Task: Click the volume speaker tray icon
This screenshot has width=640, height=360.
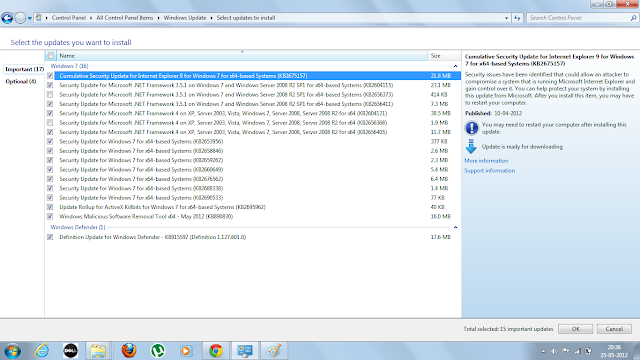Action: coord(554,351)
